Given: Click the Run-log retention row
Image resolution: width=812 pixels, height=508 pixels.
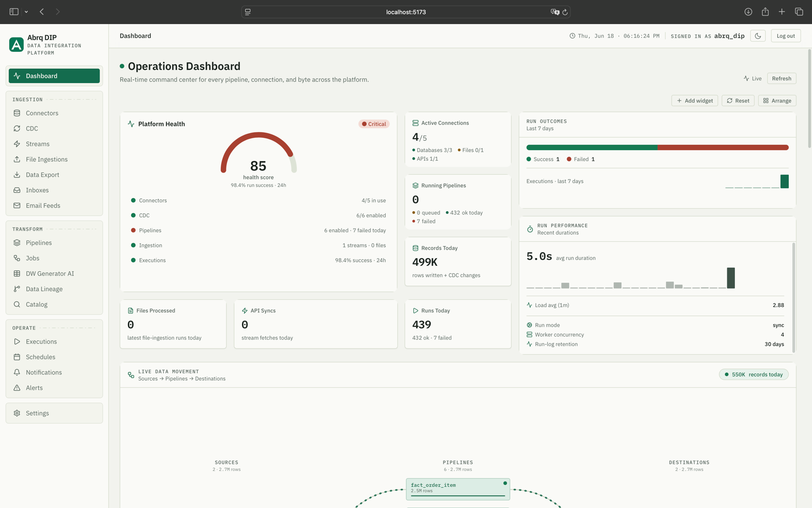Looking at the screenshot, I should tap(655, 344).
